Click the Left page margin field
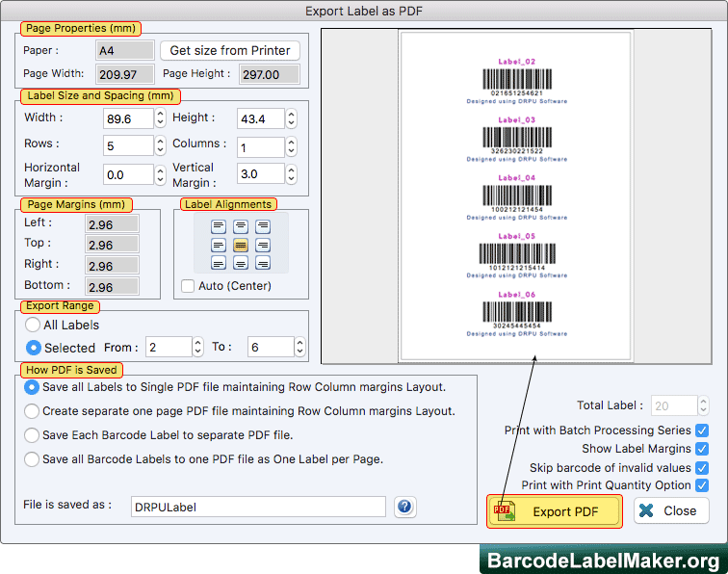 [112, 224]
